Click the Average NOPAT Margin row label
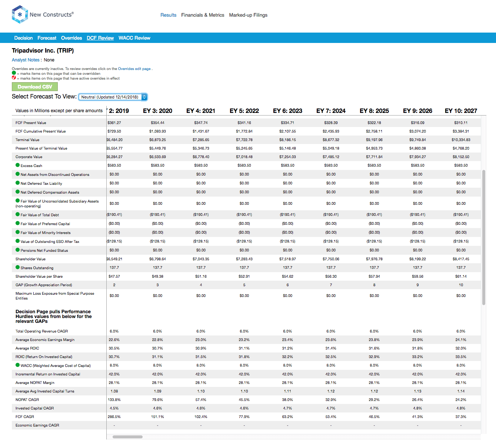The height and width of the screenshot is (448, 496). 35,383
